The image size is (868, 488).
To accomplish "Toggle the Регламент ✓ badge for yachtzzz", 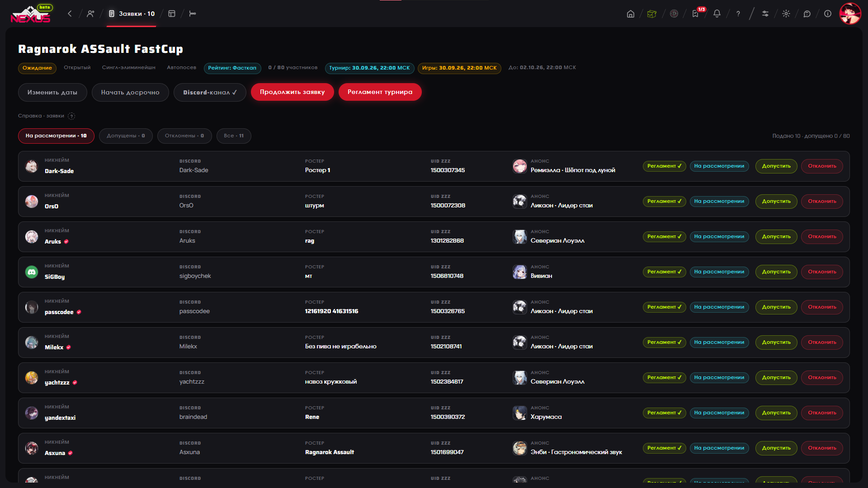I will coord(665,378).
